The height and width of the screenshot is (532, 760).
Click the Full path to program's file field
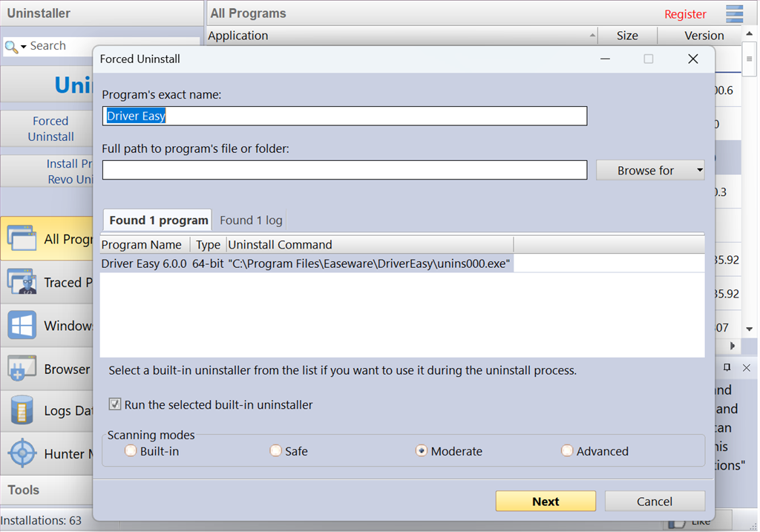point(344,170)
